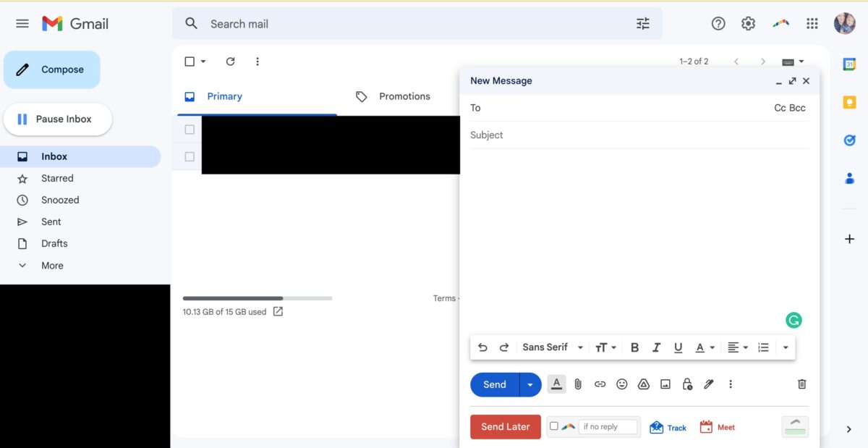Click the Grammarly icon in message
This screenshot has width=868, height=448.
(x=793, y=320)
